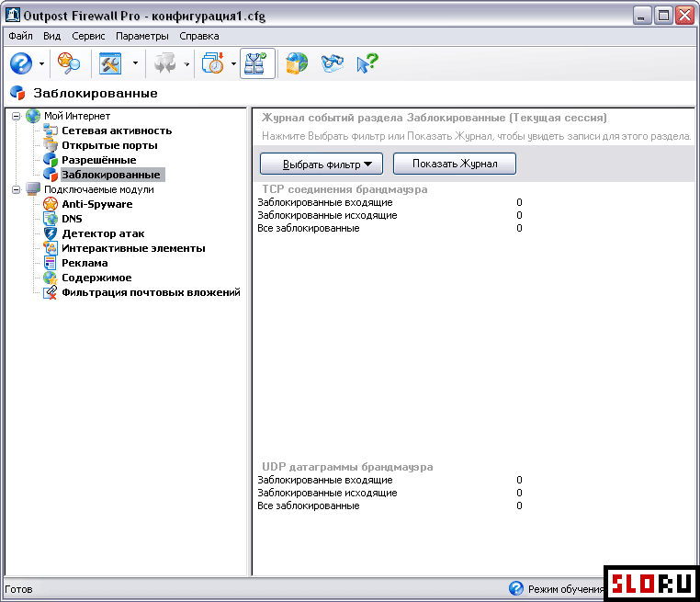Click the DNS globe icon
The width and height of the screenshot is (700, 602).
51,219
